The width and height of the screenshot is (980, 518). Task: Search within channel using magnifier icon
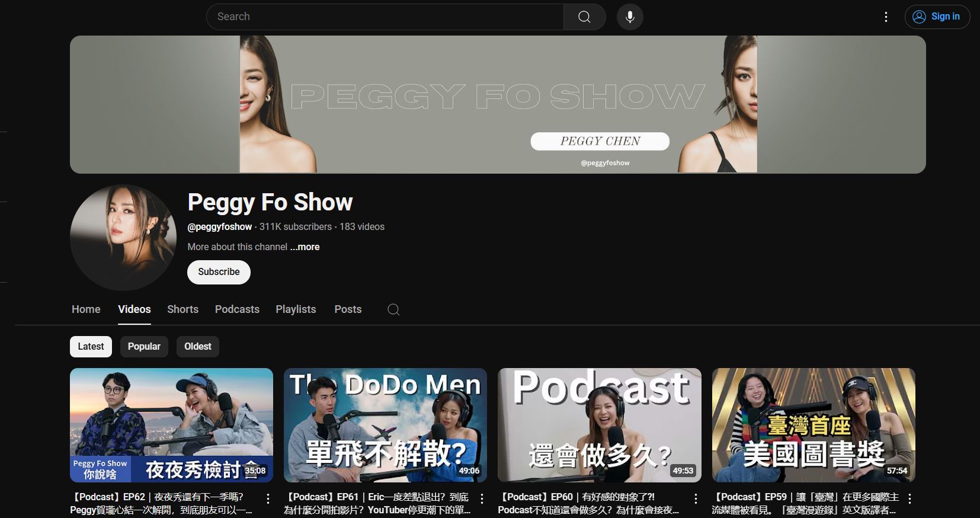393,309
